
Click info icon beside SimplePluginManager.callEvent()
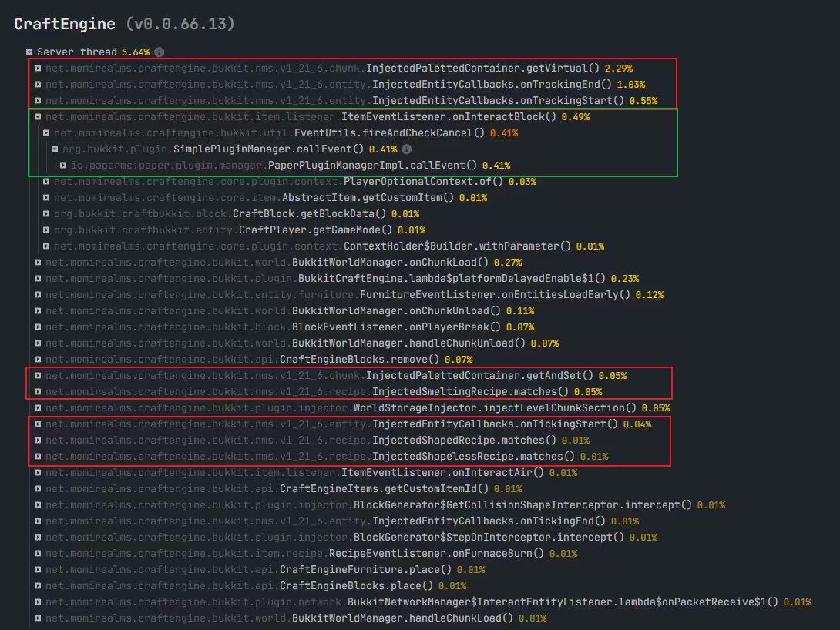coord(406,149)
